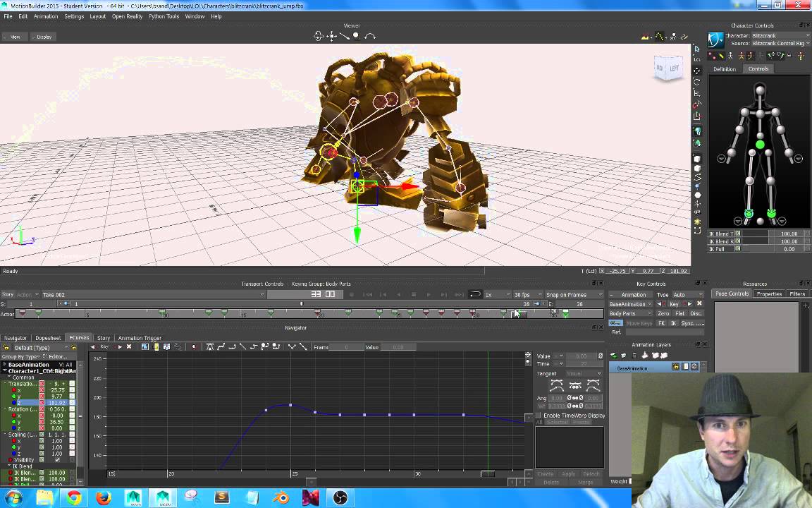
Task: Toggle the Rotation y key K button
Action: click(42, 422)
